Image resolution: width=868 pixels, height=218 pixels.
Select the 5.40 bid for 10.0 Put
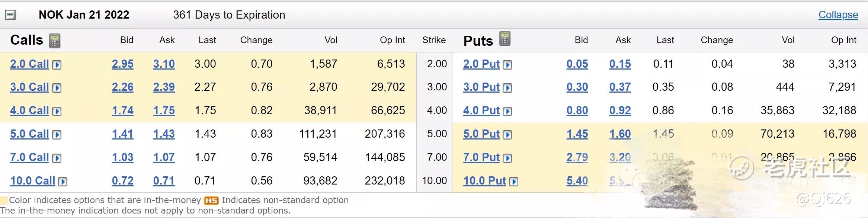(577, 181)
